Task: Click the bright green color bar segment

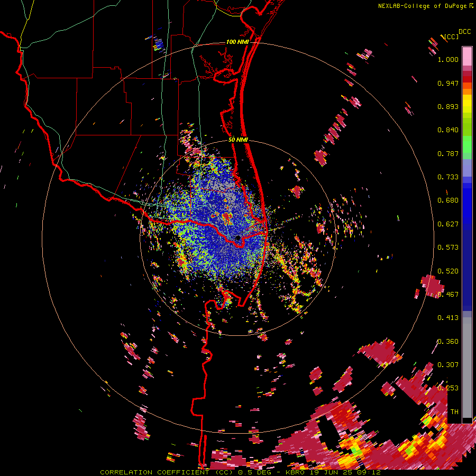Action: pyautogui.click(x=467, y=144)
